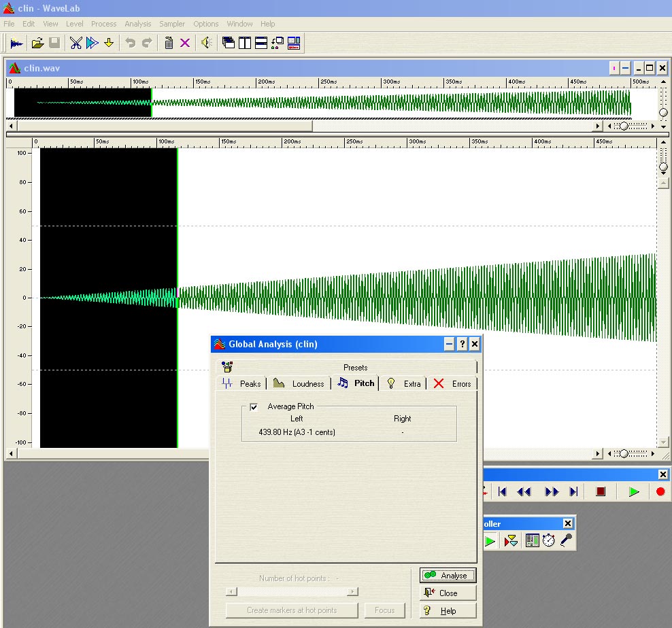The image size is (672, 628).
Task: Open the Analysis menu
Action: 137,24
